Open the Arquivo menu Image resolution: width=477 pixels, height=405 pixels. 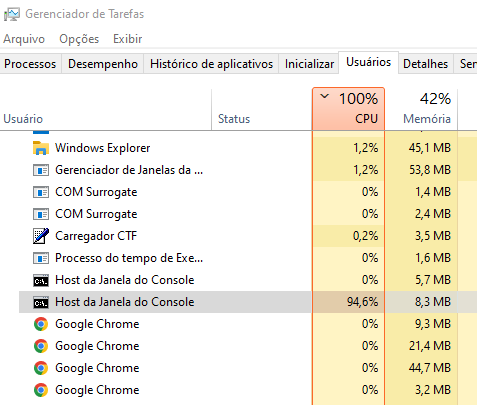click(24, 39)
